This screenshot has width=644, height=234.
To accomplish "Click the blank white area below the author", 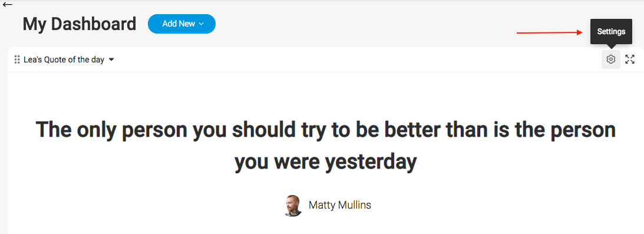I will (x=326, y=226).
